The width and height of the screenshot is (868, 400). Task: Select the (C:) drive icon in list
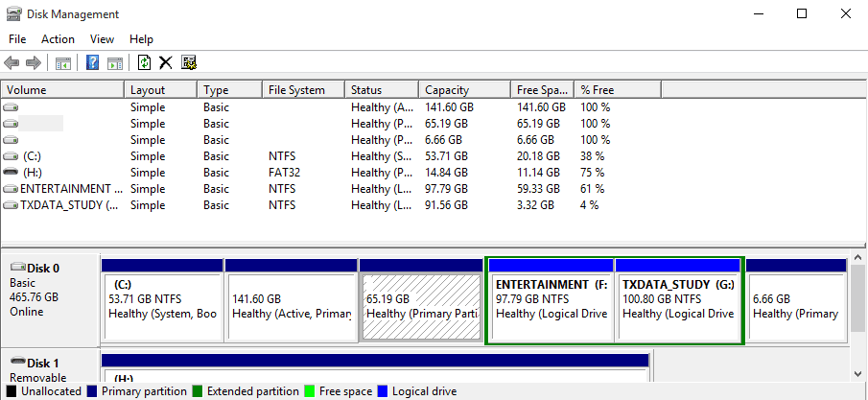tap(11, 156)
